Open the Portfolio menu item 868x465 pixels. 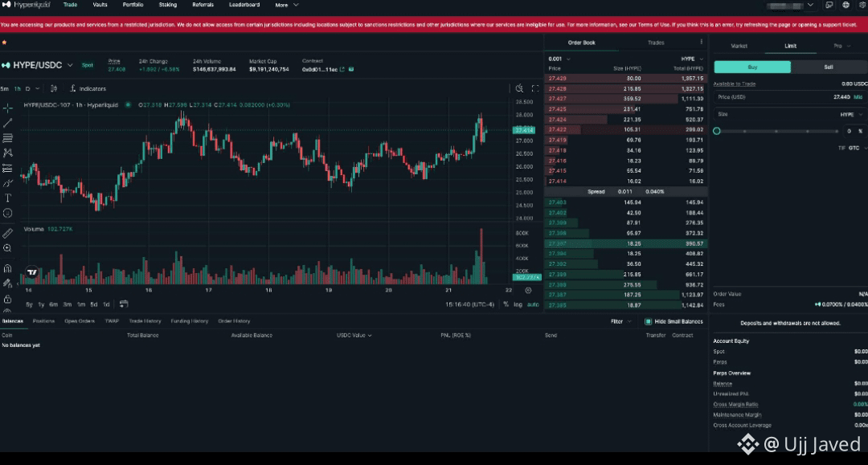pyautogui.click(x=133, y=5)
